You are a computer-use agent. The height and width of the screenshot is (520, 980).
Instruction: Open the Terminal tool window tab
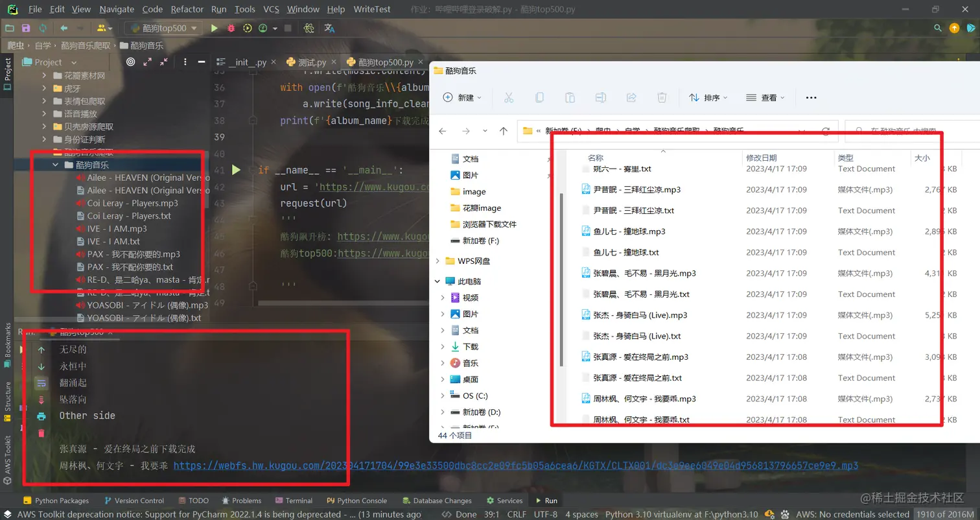point(294,501)
